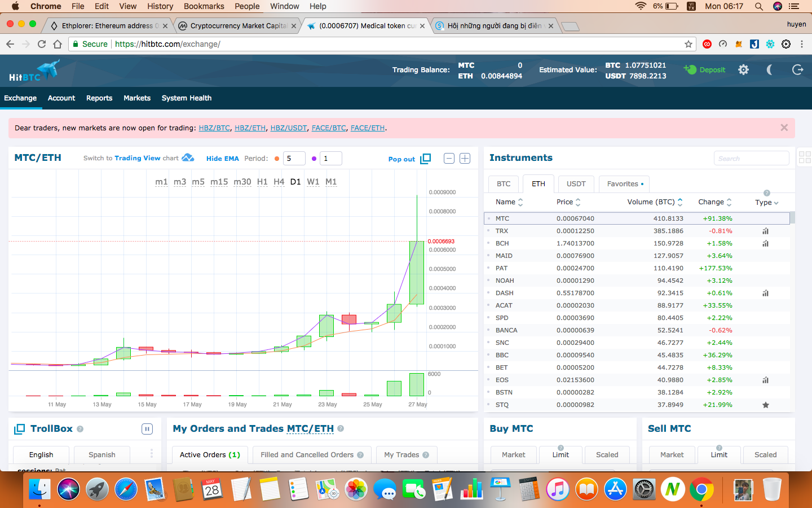
Task: Expand the Type filter dropdown
Action: 766,203
